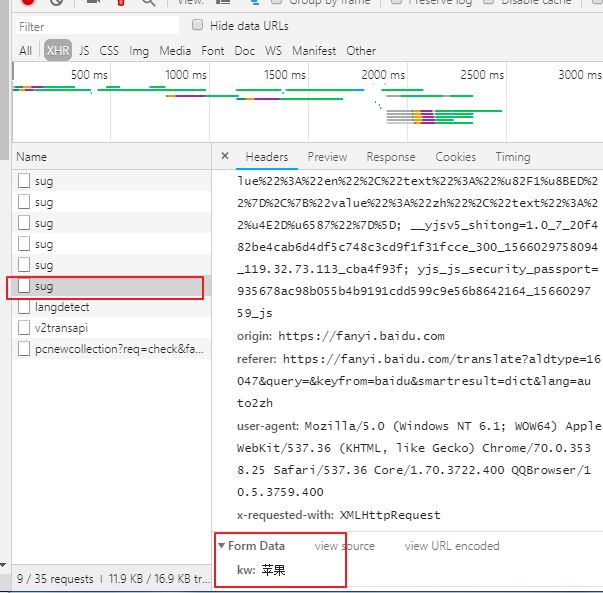Click the 9 / 35 requests status text
Viewport: 603px width, 593px height.
pyautogui.click(x=55, y=578)
